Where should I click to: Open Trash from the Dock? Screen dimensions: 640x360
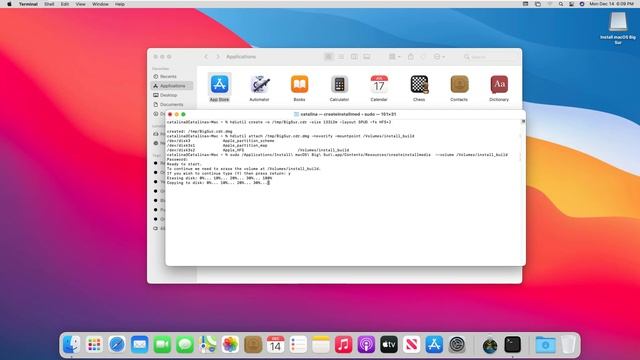pyautogui.click(x=568, y=344)
